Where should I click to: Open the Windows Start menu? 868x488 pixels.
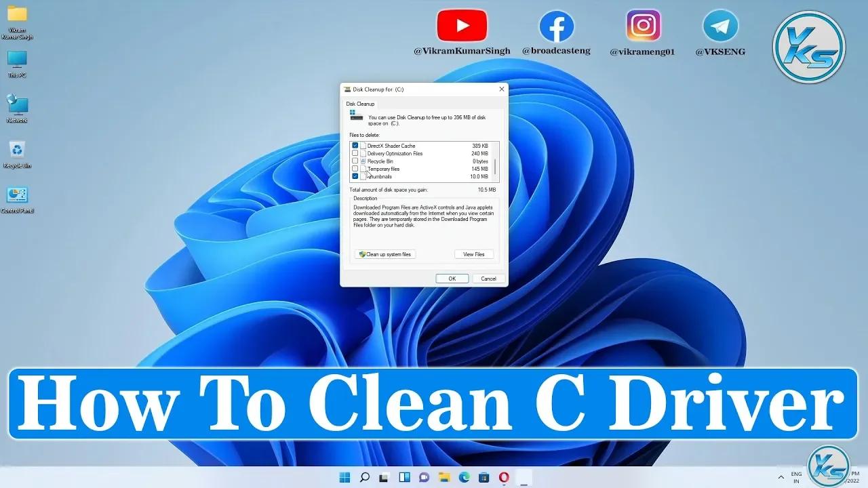(x=345, y=477)
